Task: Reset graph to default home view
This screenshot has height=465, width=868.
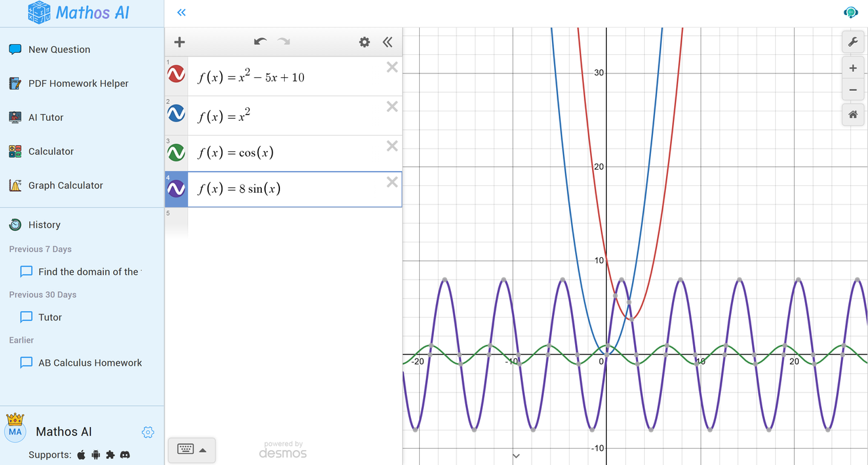Action: [852, 115]
